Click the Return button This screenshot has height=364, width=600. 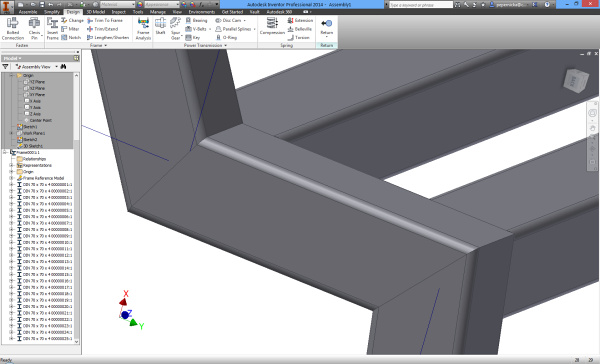point(326,27)
